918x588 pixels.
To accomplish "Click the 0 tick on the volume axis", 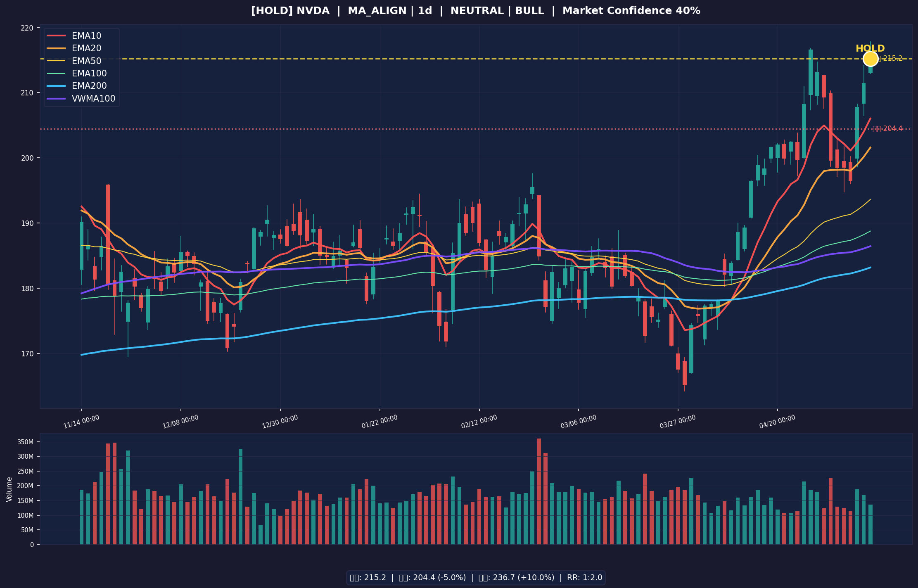I will click(x=32, y=545).
